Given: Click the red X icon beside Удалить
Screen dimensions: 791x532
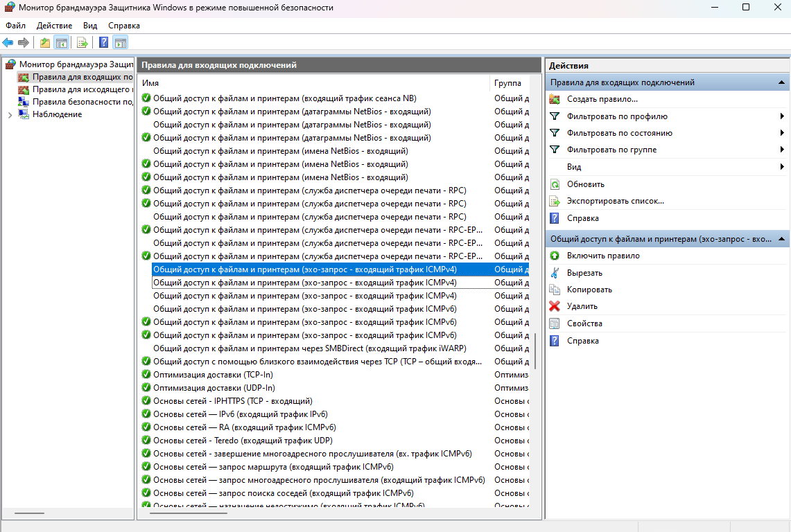Looking at the screenshot, I should click(555, 306).
